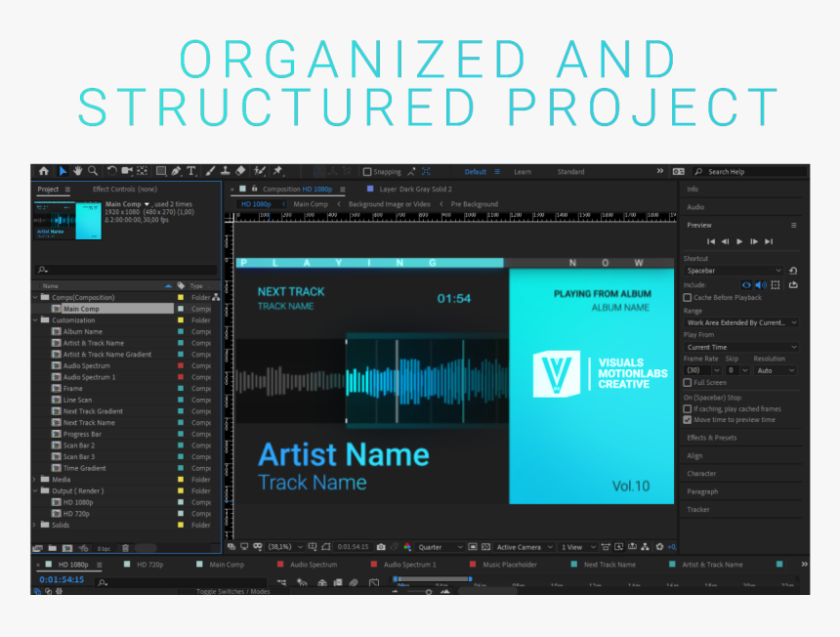Viewport: 840px width, 637px height.
Task: Switch to the Effect Controls tab
Action: (x=124, y=189)
